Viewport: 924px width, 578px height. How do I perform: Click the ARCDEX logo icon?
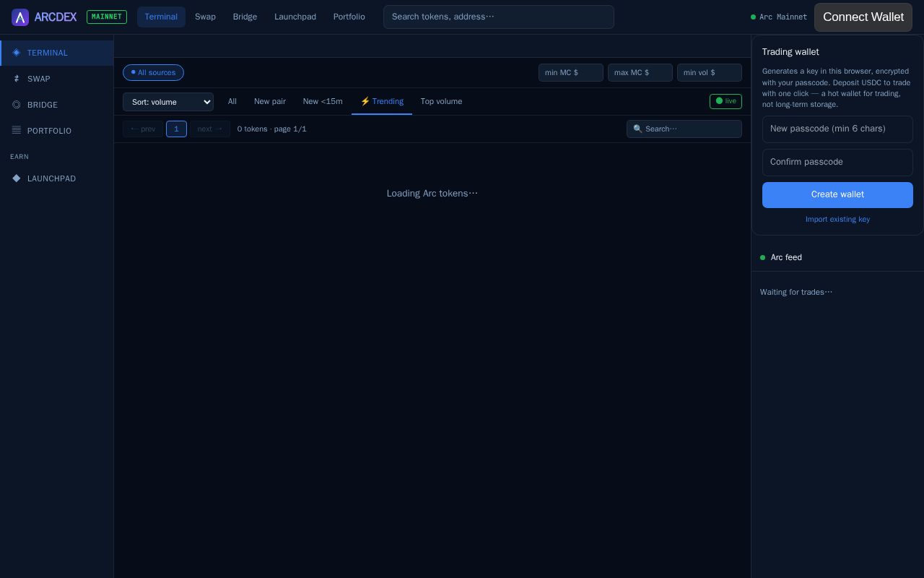tap(20, 17)
